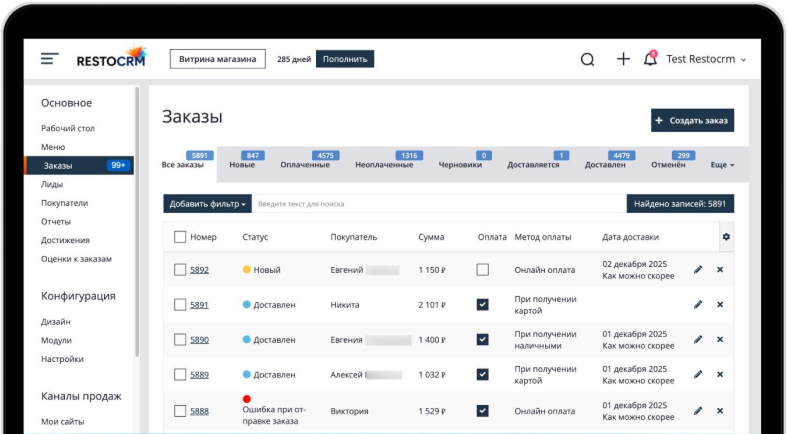787x434 pixels.
Task: Open the notifications bell
Action: pos(650,59)
